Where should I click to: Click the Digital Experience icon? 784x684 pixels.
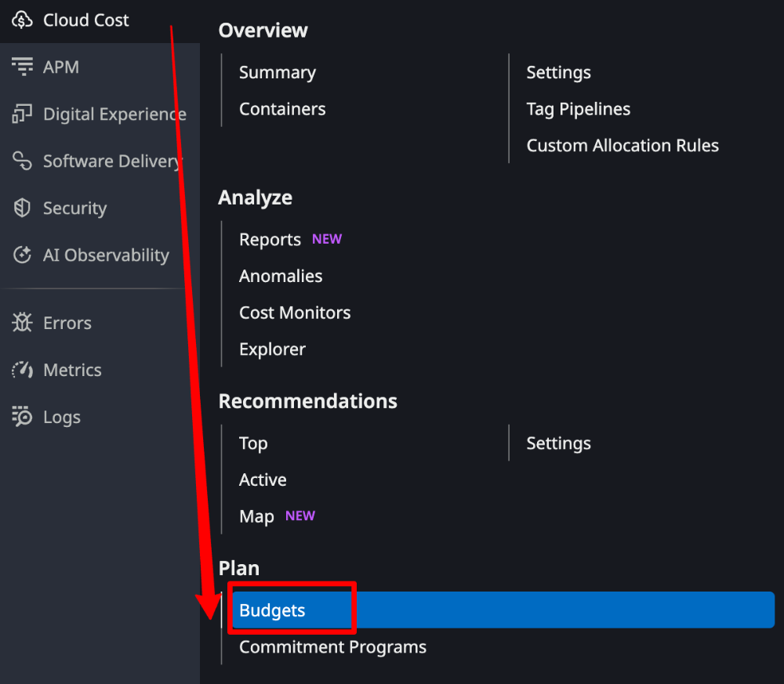coord(22,114)
